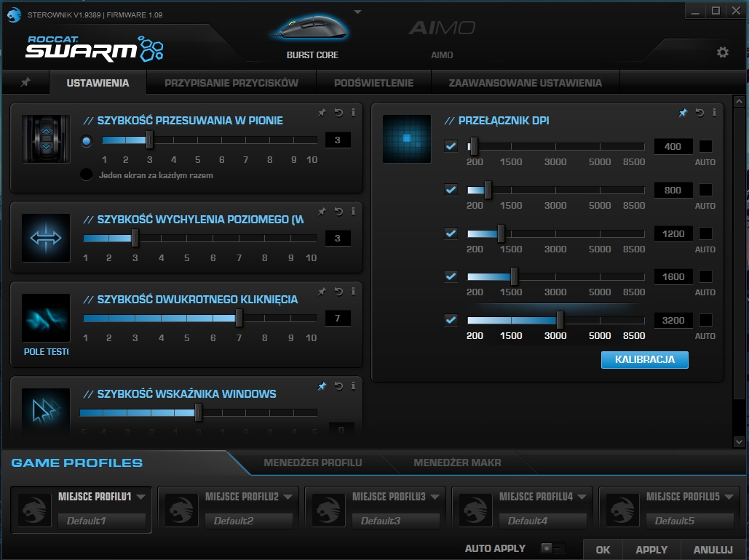Open the AIMO device logo
Screen dimensions: 749x560
[442, 28]
